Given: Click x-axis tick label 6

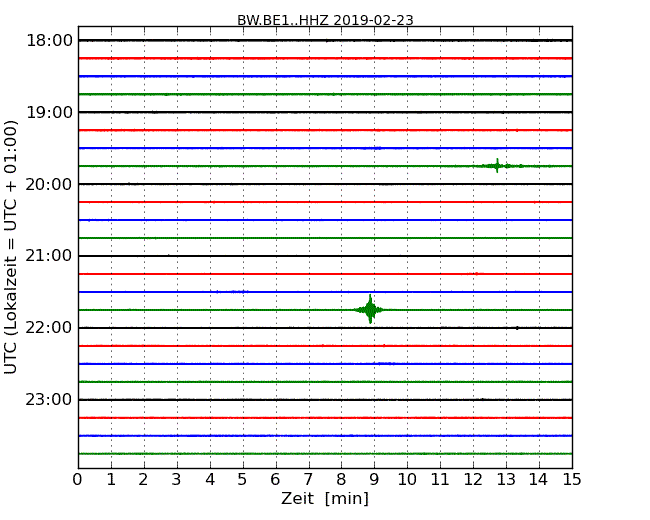Looking at the screenshot, I should (275, 479).
